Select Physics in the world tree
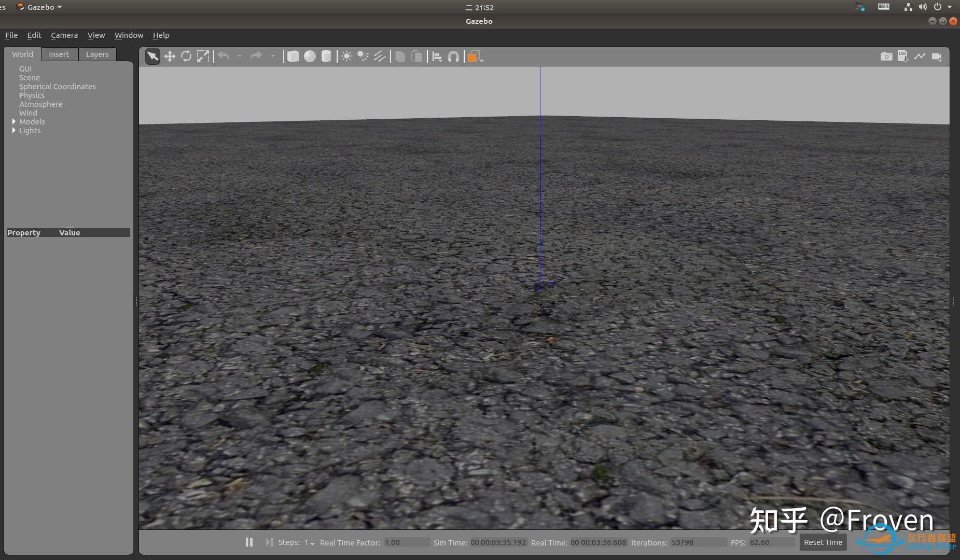The width and height of the screenshot is (960, 560). [x=32, y=95]
